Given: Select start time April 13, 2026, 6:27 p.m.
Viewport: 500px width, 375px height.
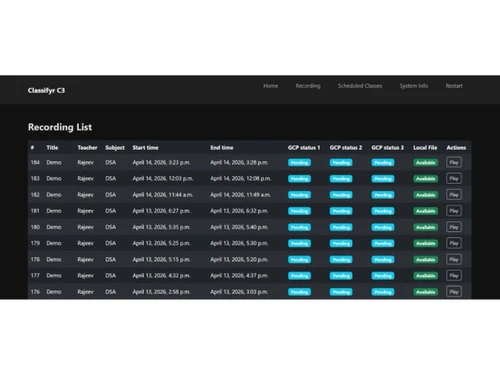Looking at the screenshot, I should pyautogui.click(x=161, y=211).
